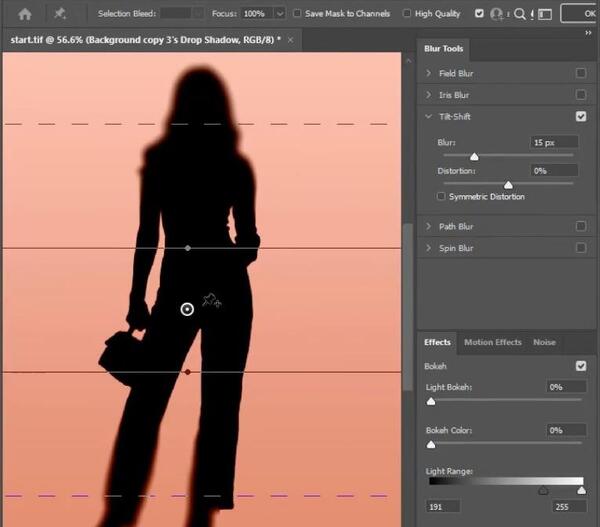
Task: Enable the Iris Blur checkbox
Action: [x=580, y=95]
